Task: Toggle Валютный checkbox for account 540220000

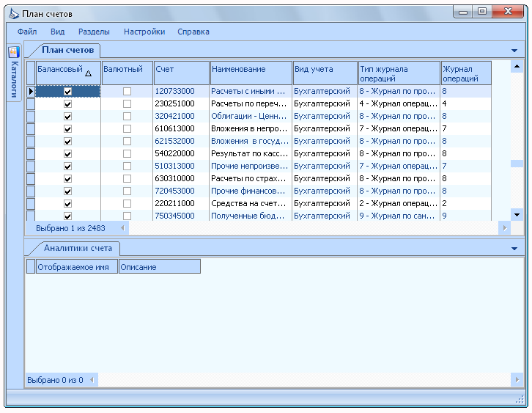Action: point(127,154)
